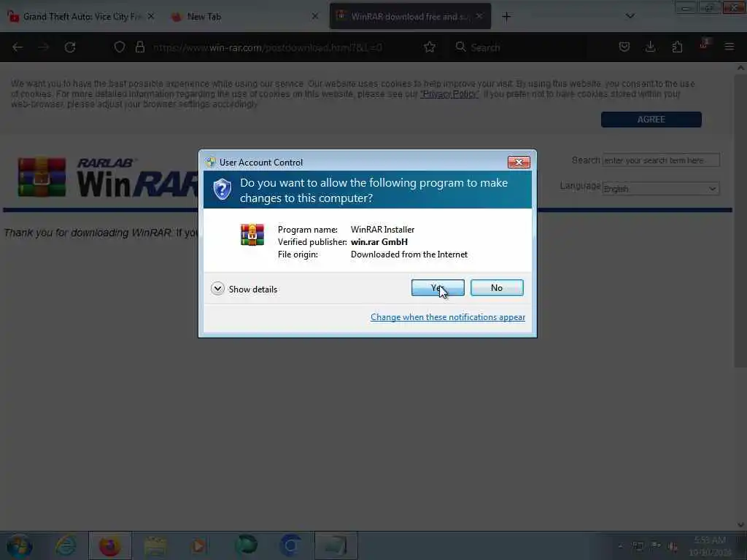747x560 pixels.
Task: Open the Privacy Policy link
Action: [x=449, y=94]
